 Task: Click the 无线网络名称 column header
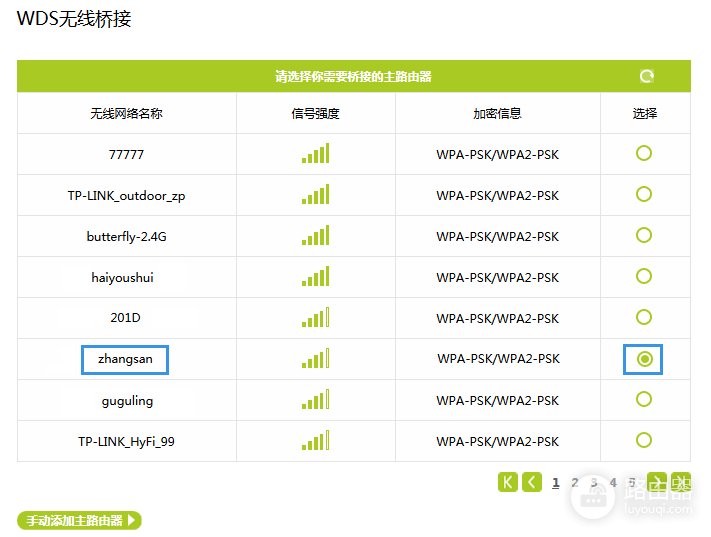(127, 113)
